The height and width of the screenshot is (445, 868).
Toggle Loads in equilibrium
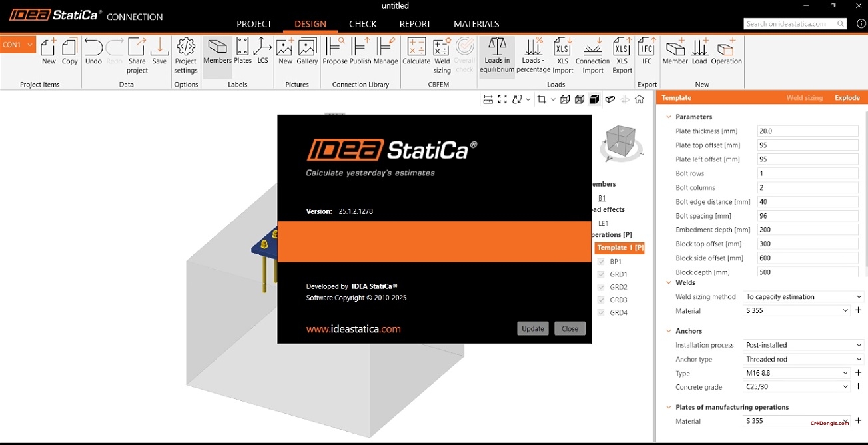tap(497, 55)
